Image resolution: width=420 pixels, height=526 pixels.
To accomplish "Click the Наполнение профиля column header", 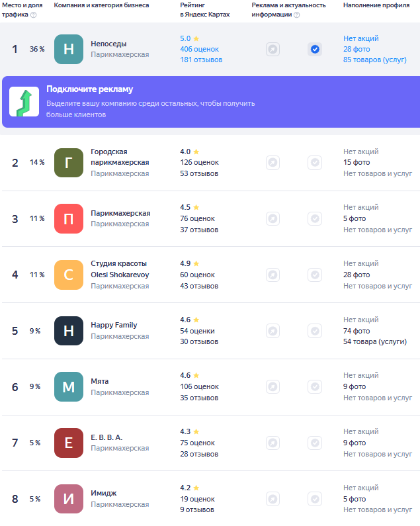I will (x=376, y=5).
